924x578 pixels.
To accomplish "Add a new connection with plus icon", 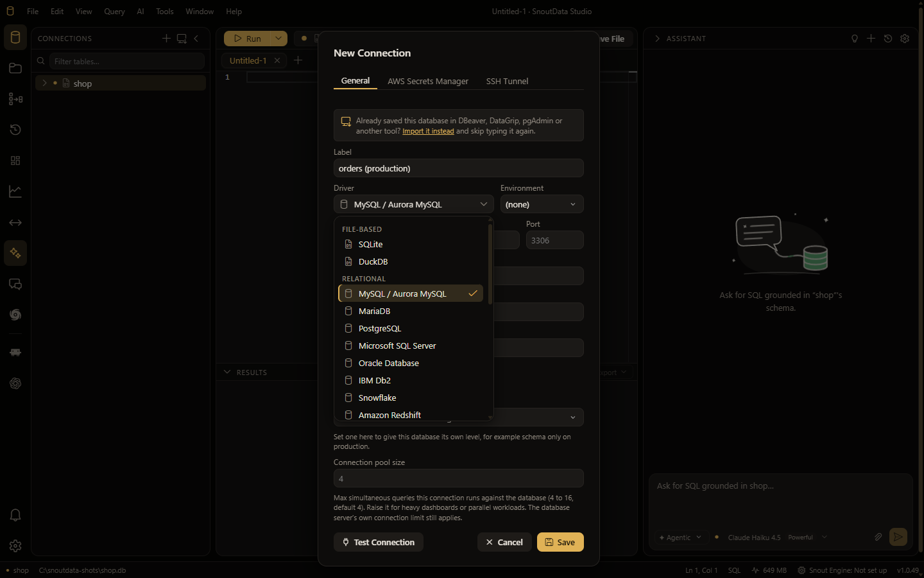I will click(x=166, y=39).
